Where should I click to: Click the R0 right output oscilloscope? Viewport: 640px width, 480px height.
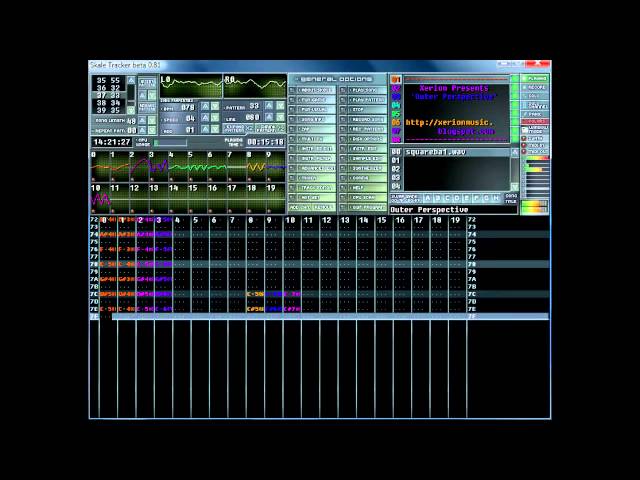click(x=255, y=86)
